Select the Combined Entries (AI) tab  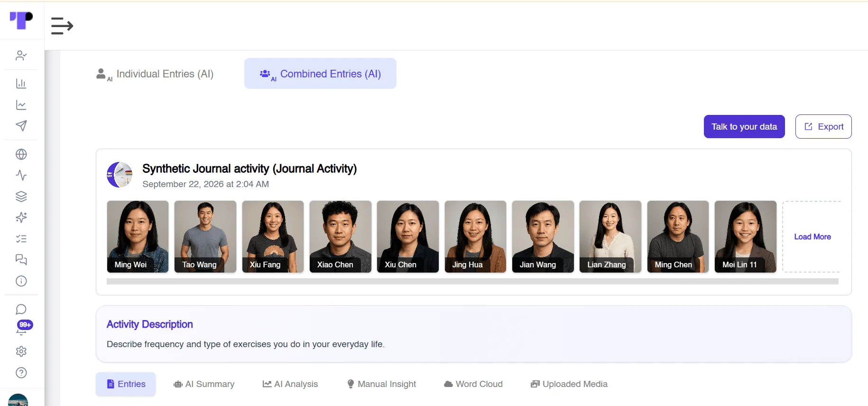point(320,74)
